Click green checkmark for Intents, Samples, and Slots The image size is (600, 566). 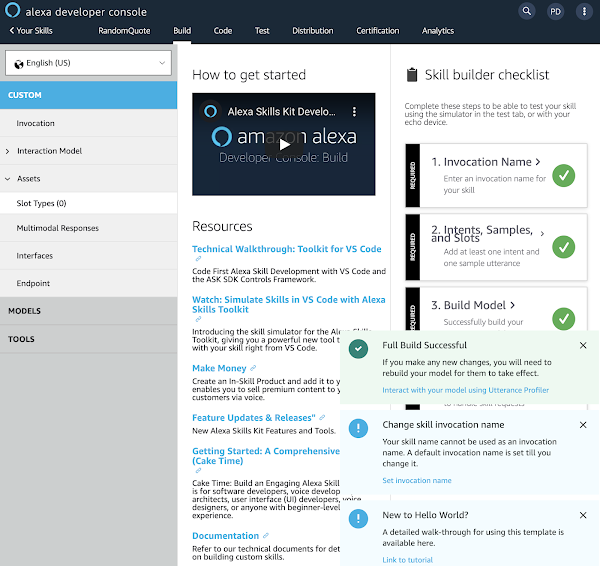coord(563,247)
